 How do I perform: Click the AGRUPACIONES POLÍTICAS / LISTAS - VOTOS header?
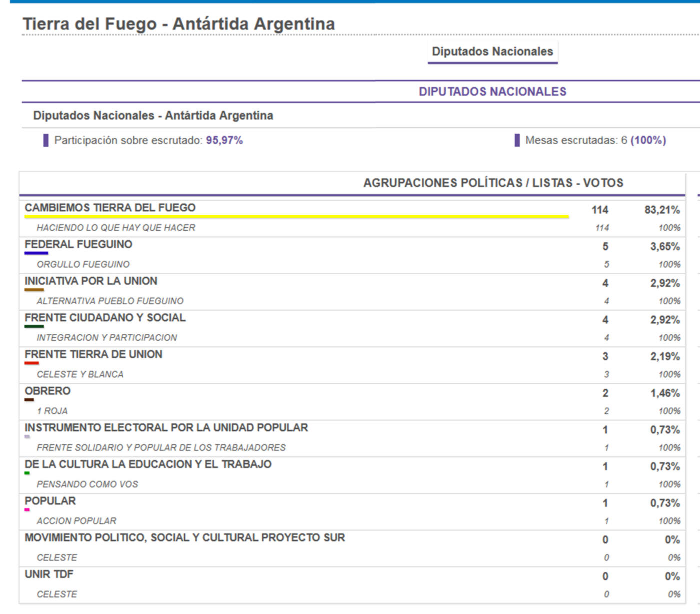[493, 183]
